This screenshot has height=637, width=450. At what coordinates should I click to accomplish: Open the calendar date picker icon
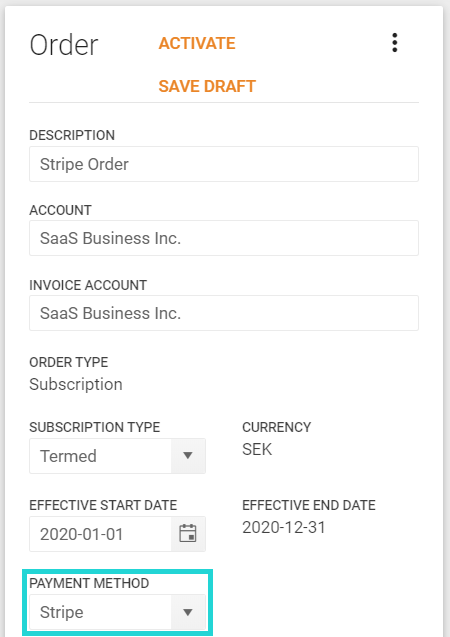point(188,534)
